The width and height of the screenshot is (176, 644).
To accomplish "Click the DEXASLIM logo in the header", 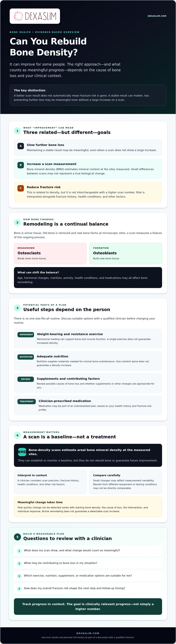I will [35, 16].
